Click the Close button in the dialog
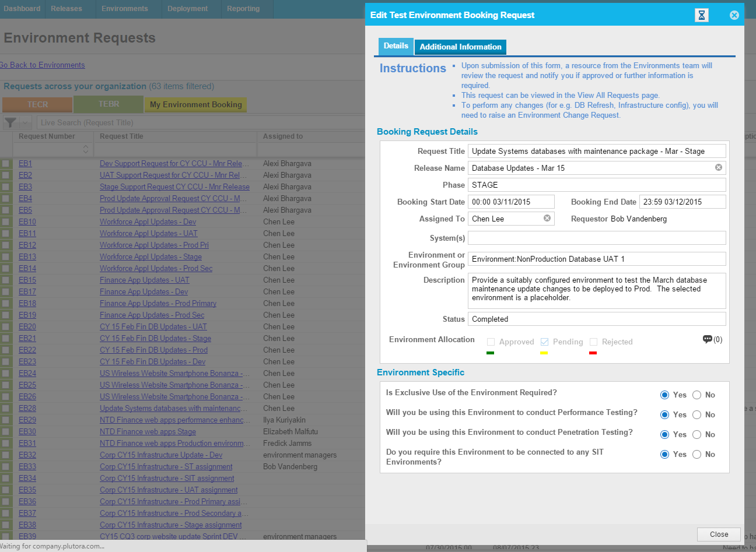 [x=719, y=535]
